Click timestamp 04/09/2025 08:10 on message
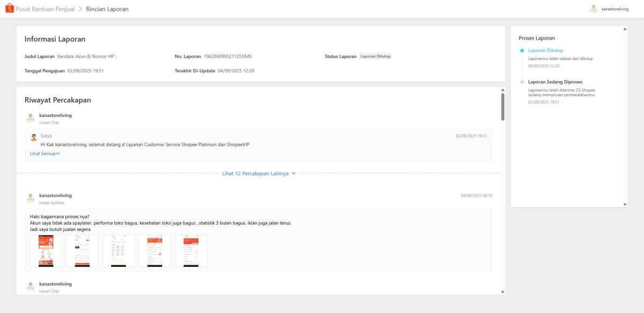644x313 pixels. [x=477, y=196]
